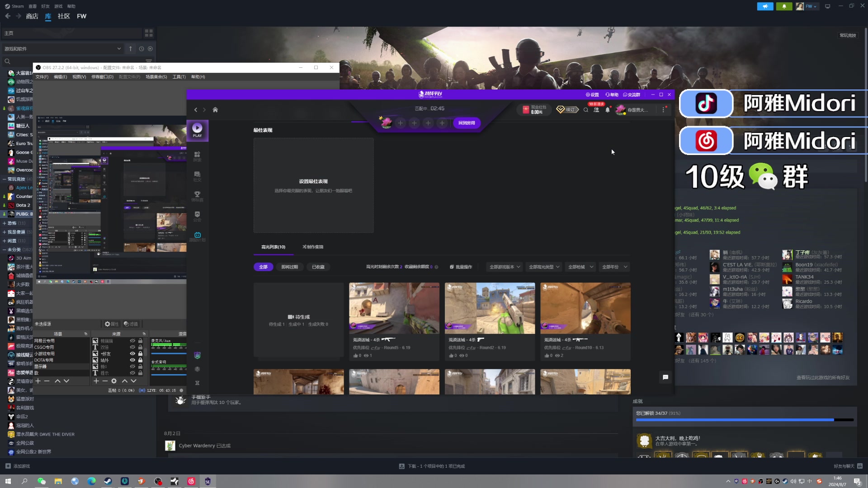The width and height of the screenshot is (868, 488).
Task: Click Steam library recent clock filter icon
Action: (142, 49)
